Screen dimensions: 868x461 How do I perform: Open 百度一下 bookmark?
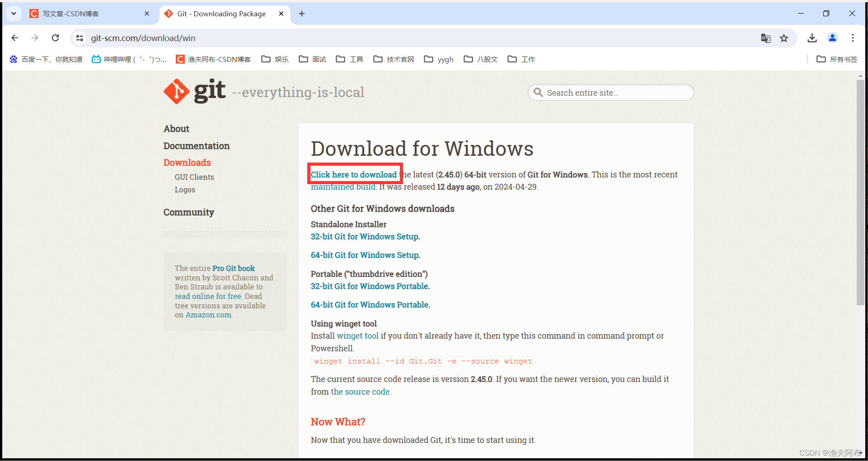[x=46, y=59]
